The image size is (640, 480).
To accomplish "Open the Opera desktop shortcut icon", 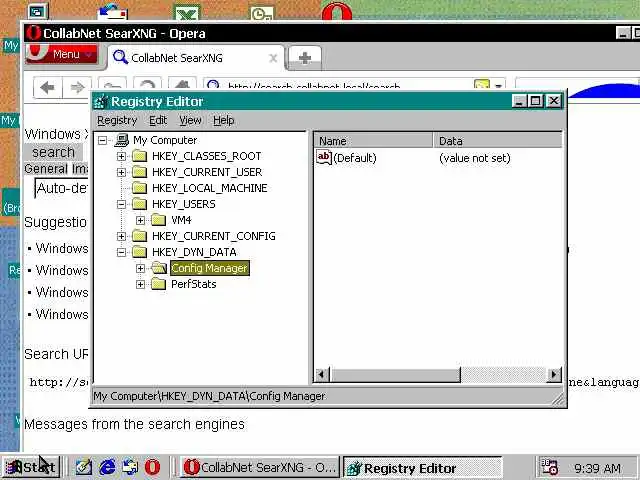I will click(336, 11).
